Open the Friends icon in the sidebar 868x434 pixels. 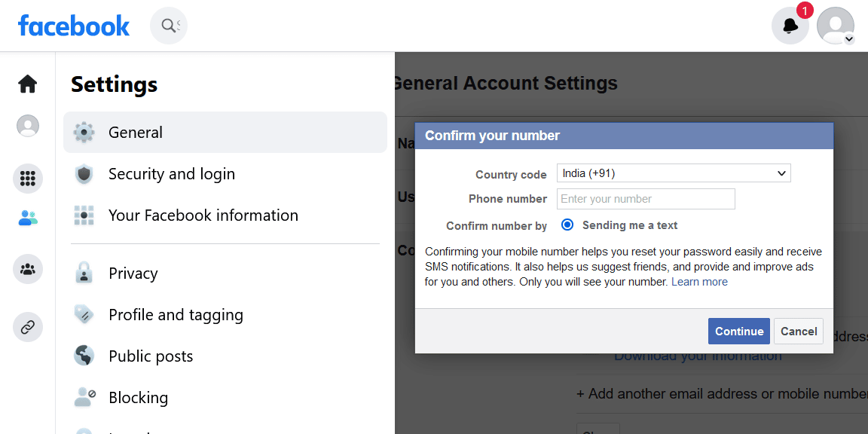pyautogui.click(x=28, y=219)
